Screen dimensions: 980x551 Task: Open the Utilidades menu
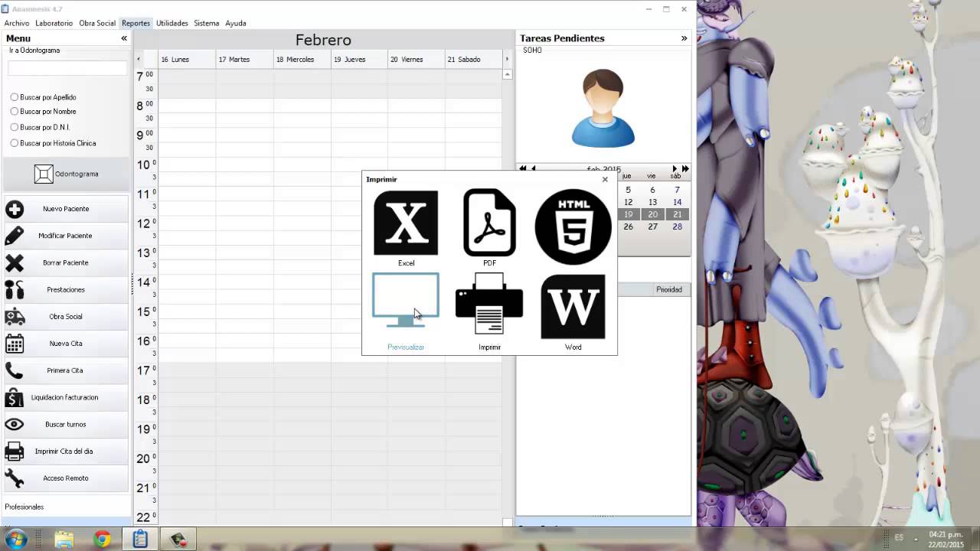click(172, 23)
